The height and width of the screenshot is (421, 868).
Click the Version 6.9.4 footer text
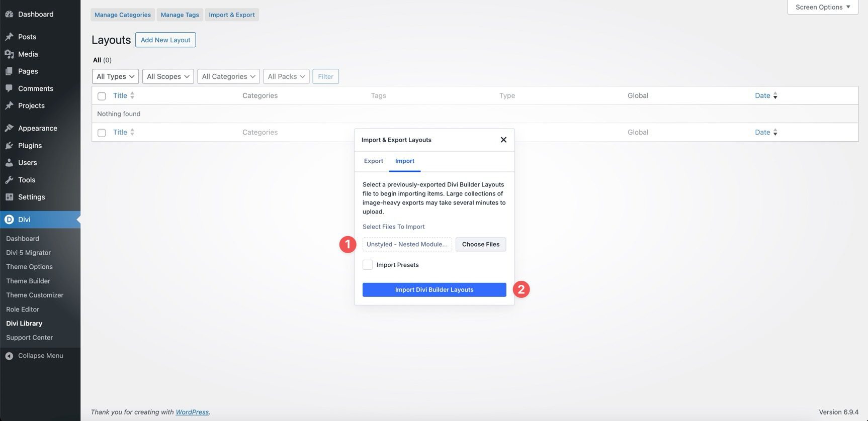click(839, 412)
